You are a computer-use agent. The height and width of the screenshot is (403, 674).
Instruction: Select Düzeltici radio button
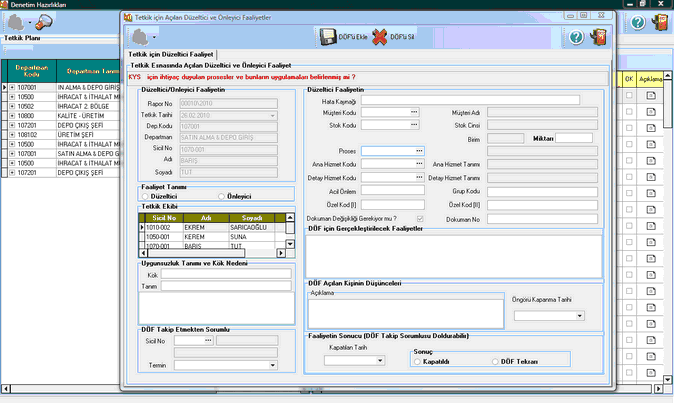[x=145, y=196]
